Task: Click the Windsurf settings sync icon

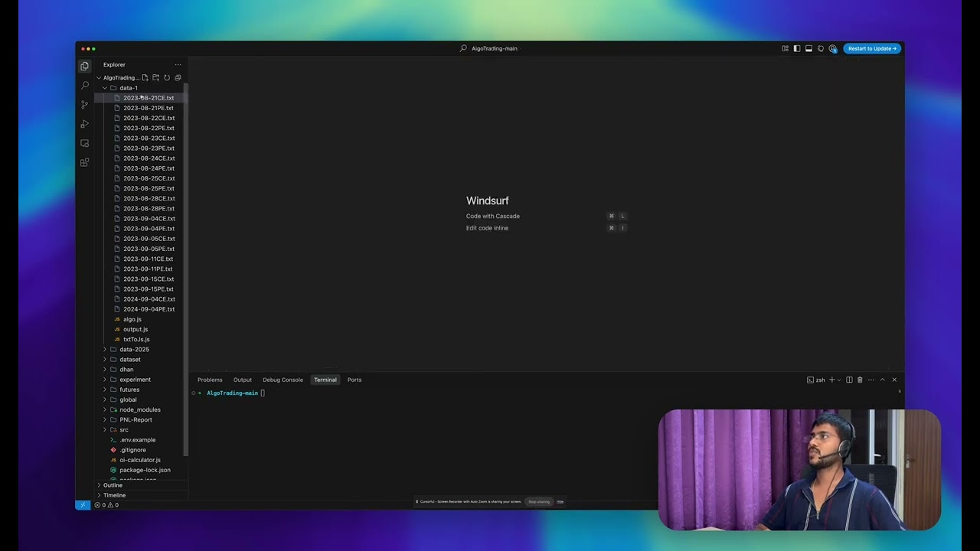Action: pos(821,48)
